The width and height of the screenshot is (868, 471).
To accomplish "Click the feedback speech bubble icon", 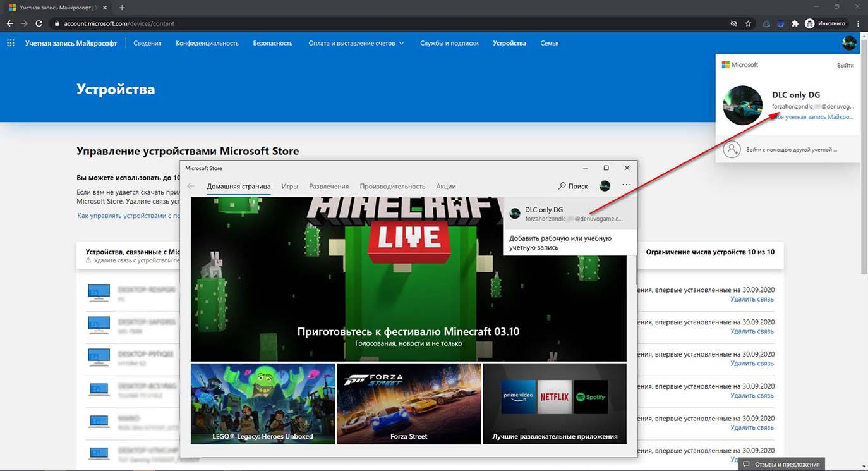I will pos(746,465).
